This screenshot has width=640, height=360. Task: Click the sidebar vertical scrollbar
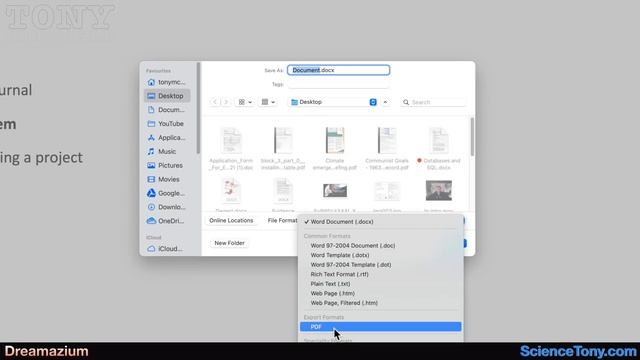[198, 108]
